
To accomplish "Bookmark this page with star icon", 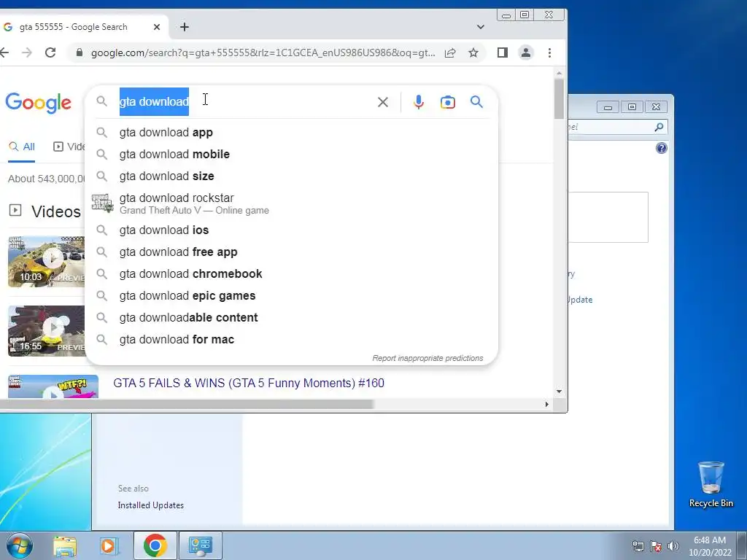I will tap(473, 52).
